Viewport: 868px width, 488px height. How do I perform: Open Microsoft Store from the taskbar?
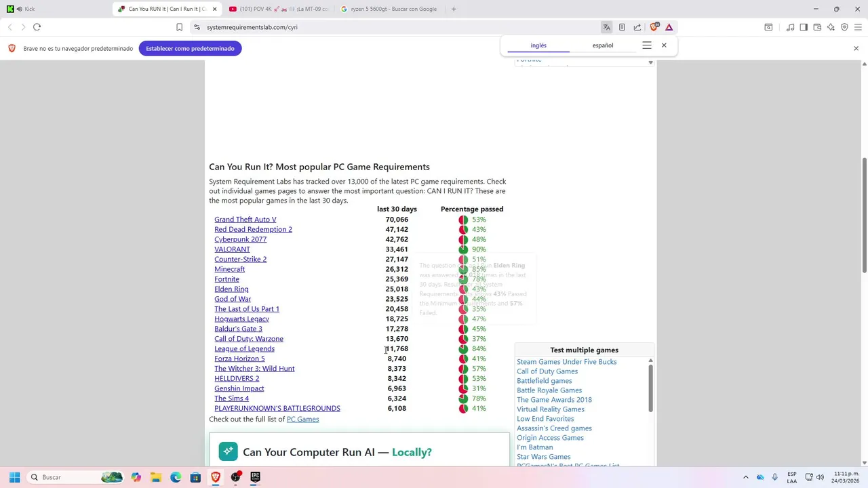195,477
